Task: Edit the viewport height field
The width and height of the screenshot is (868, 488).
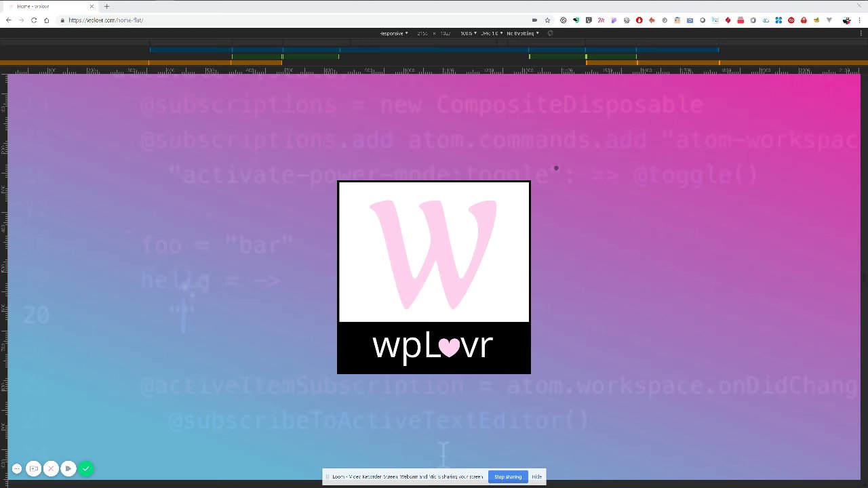Action: (x=446, y=33)
